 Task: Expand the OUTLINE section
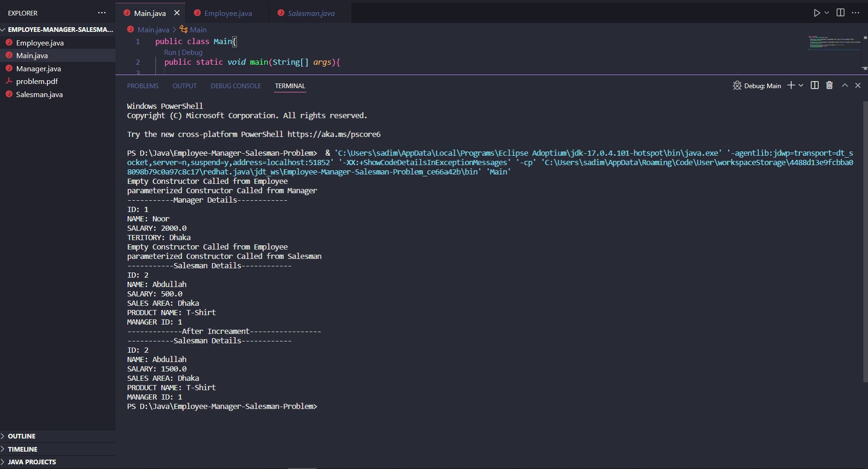point(58,436)
